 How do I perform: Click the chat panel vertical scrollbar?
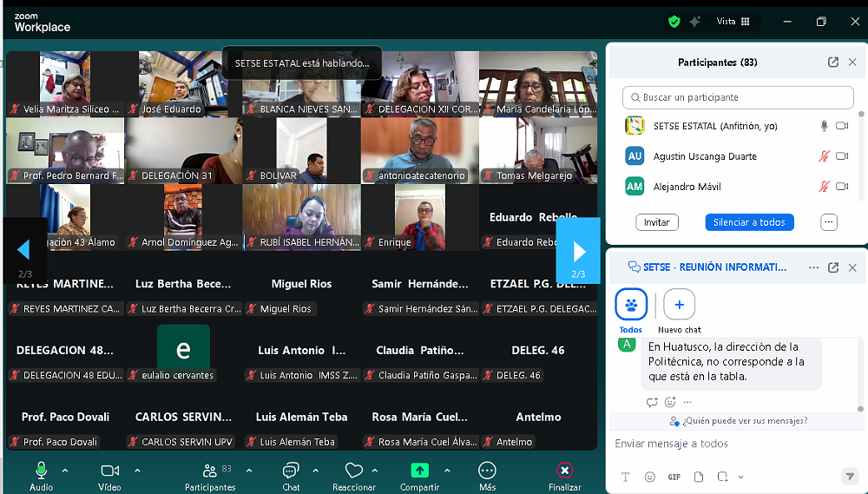[x=861, y=373]
